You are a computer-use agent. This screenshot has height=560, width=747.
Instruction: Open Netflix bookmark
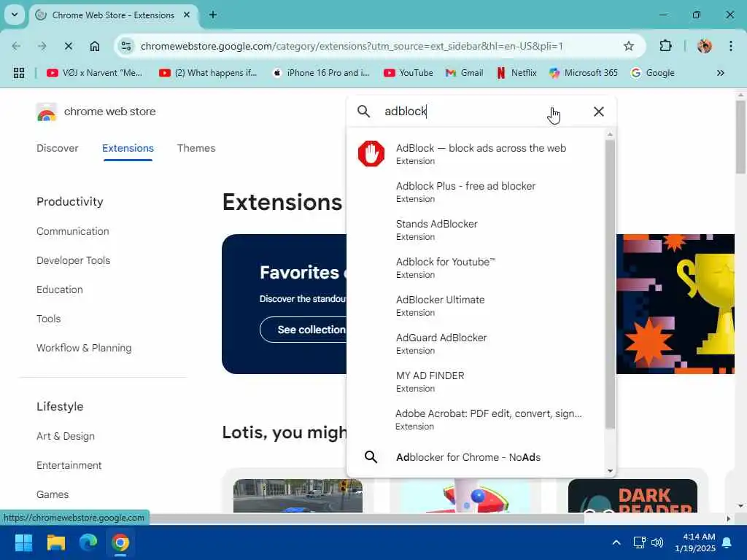tap(517, 73)
